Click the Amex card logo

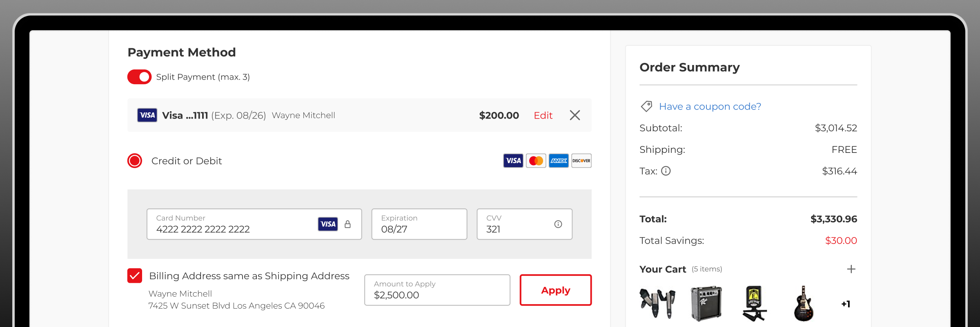pyautogui.click(x=558, y=161)
